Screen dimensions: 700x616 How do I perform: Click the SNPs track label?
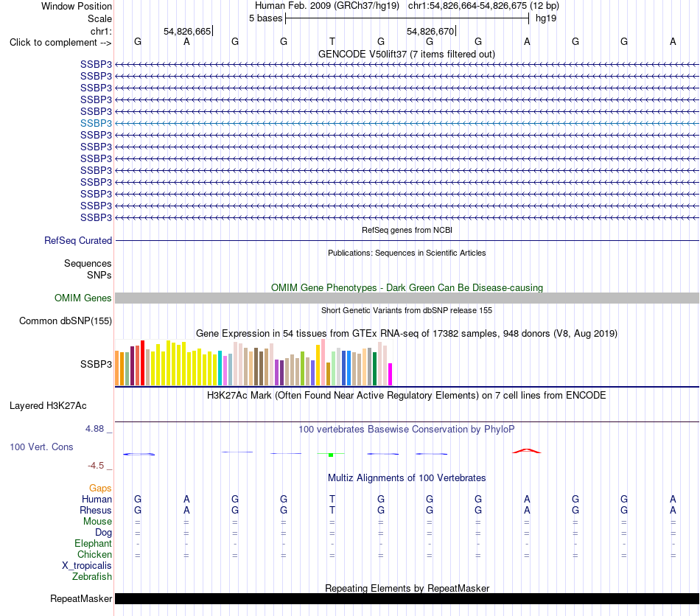[99, 275]
